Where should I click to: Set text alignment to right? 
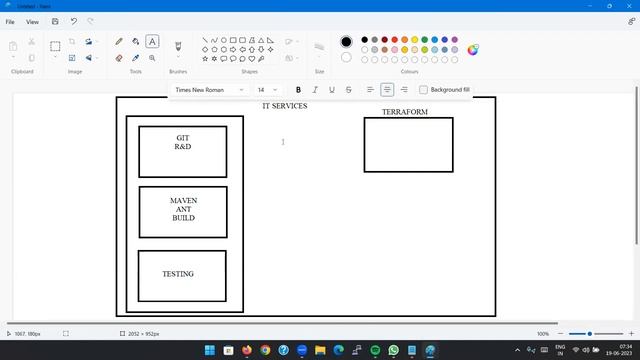click(x=404, y=90)
